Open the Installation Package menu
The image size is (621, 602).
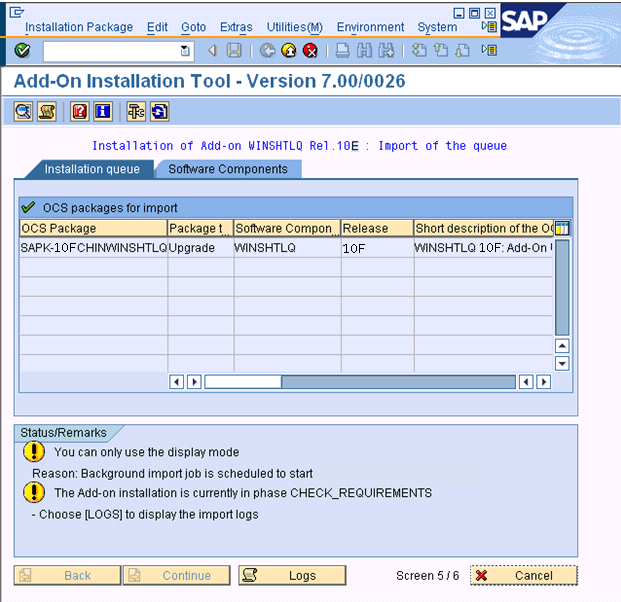tap(79, 27)
